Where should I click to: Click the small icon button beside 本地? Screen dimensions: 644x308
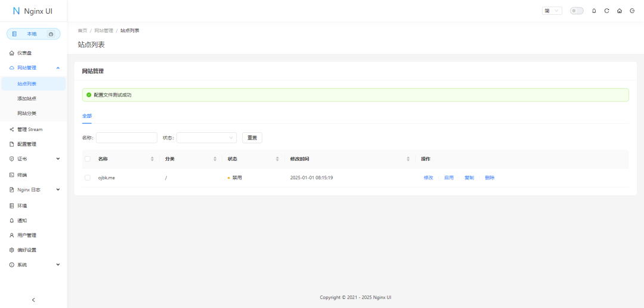[51, 34]
